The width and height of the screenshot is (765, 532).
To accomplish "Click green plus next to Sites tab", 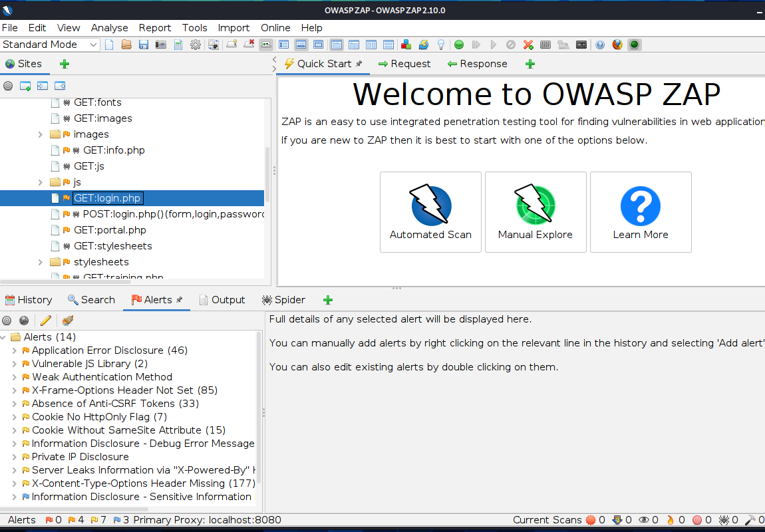I will point(65,64).
